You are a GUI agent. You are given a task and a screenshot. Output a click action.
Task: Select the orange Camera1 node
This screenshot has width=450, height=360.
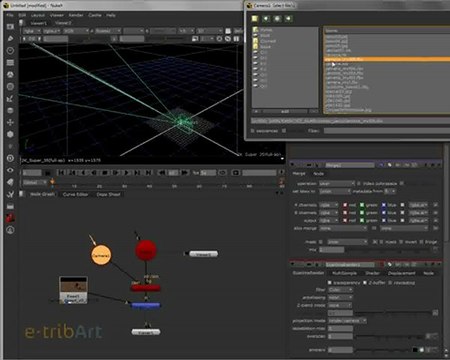101,255
